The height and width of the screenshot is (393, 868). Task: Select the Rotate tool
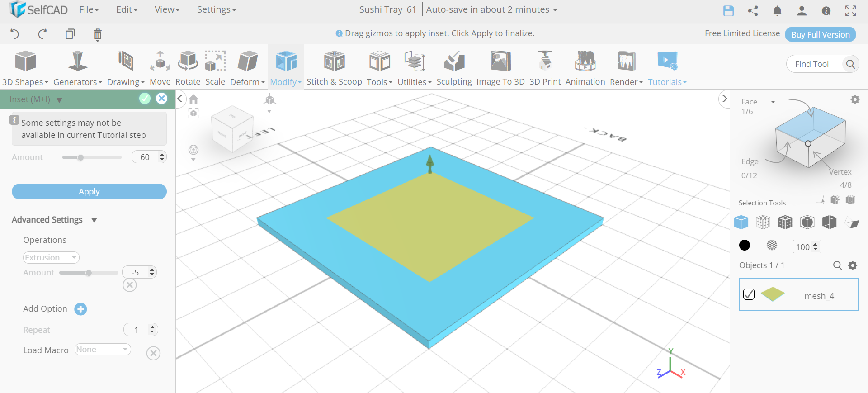coord(188,68)
